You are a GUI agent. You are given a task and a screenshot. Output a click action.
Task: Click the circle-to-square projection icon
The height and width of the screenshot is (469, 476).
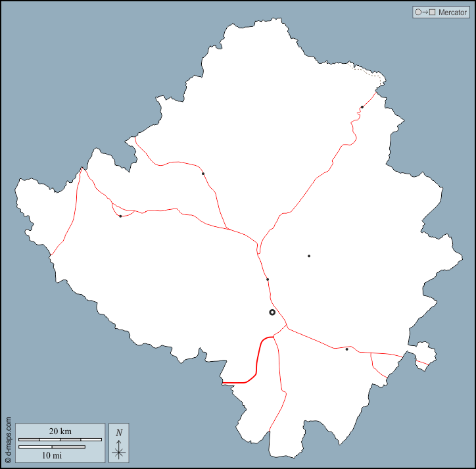(425, 12)
